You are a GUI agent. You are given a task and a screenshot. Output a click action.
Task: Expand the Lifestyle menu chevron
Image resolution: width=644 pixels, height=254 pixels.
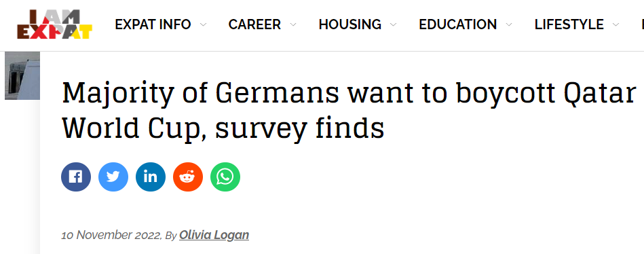(615, 24)
